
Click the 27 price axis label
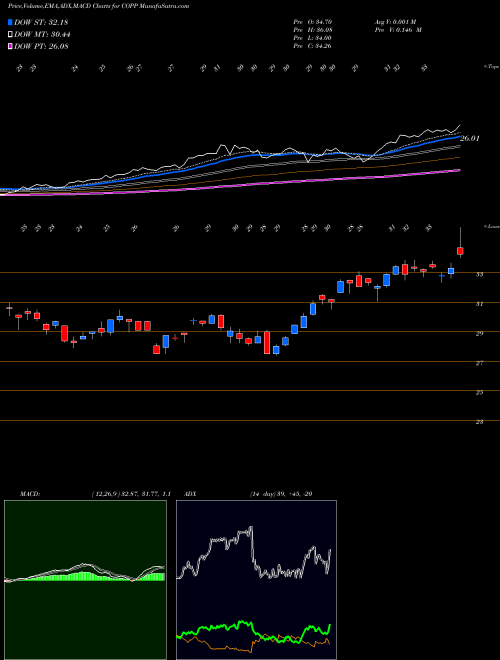pyautogui.click(x=479, y=362)
